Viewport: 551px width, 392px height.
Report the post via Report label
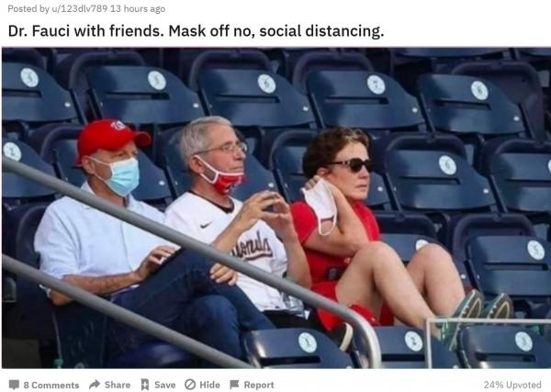pyautogui.click(x=259, y=385)
